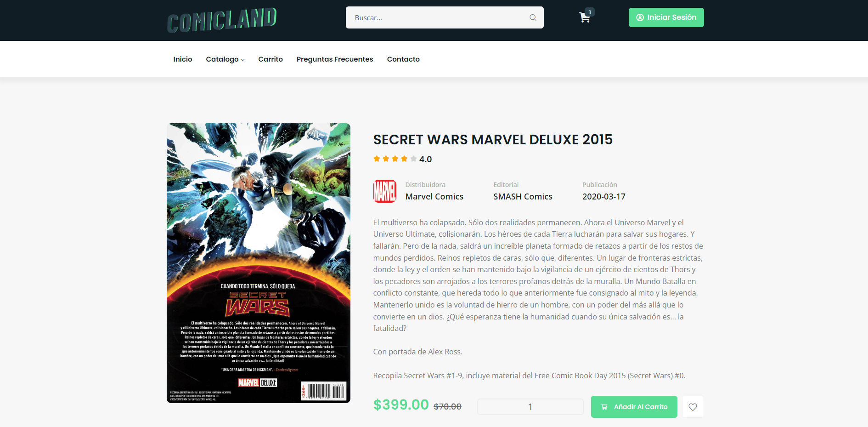Click the Secret Wars cover image
This screenshot has width=868, height=427.
[x=259, y=263]
